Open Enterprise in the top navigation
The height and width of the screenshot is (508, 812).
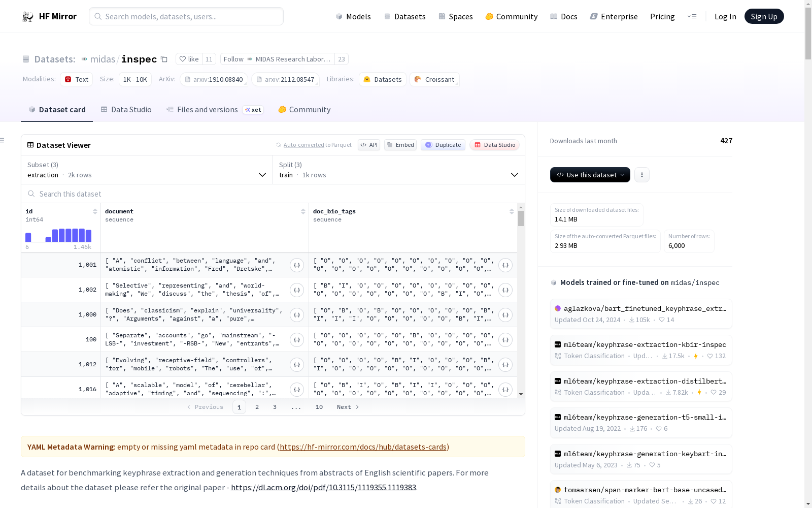point(614,17)
